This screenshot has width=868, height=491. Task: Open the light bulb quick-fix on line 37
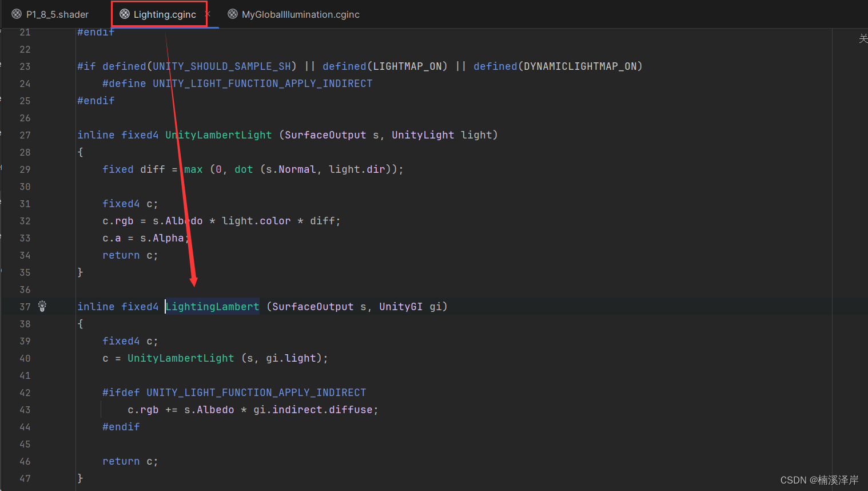(x=42, y=306)
